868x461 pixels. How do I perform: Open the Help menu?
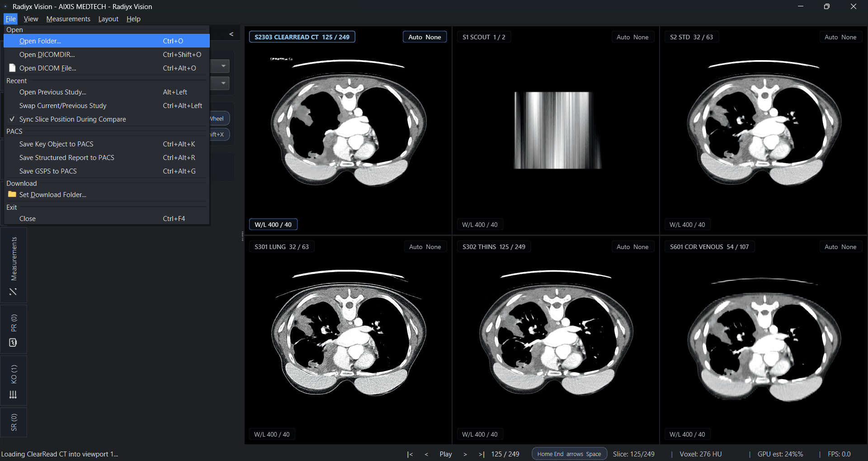(133, 19)
